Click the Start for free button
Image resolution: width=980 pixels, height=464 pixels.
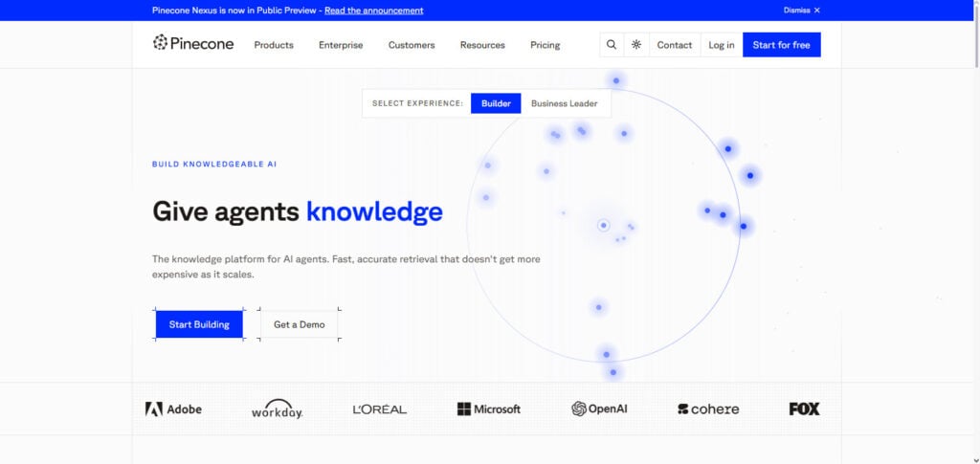click(x=781, y=45)
